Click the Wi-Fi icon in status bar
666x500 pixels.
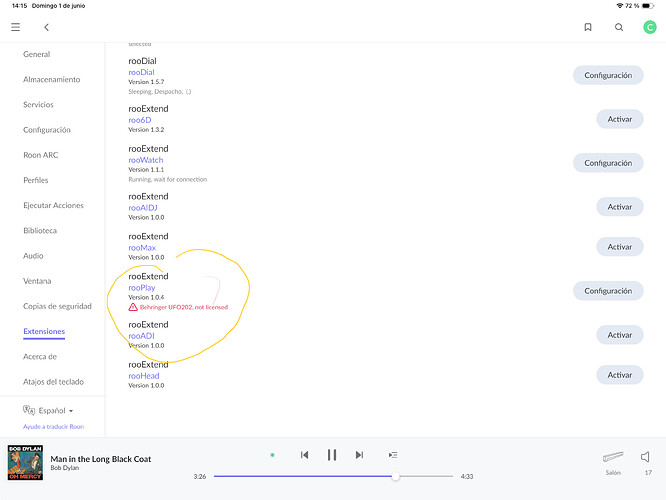pyautogui.click(x=620, y=6)
